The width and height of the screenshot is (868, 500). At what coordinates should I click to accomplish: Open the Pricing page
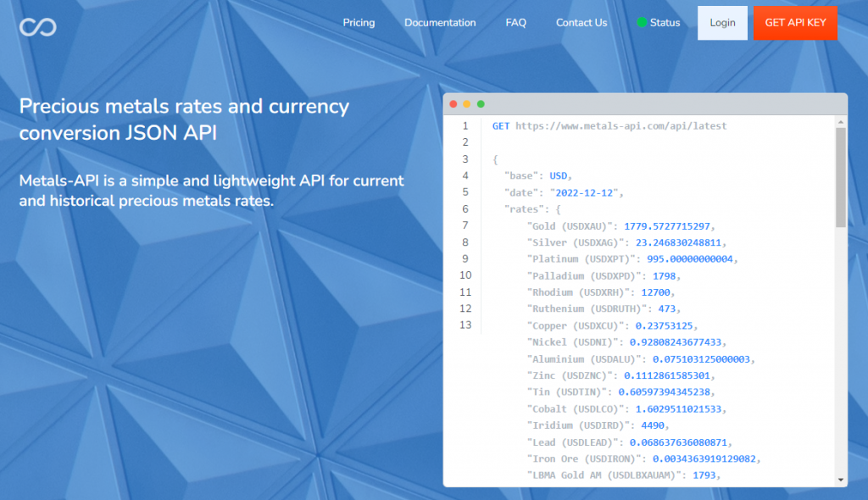(359, 23)
